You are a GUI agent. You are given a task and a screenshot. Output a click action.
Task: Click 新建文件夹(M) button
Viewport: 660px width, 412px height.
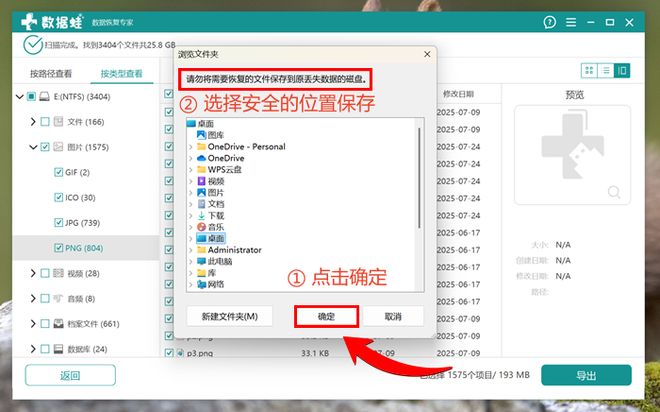tap(229, 316)
